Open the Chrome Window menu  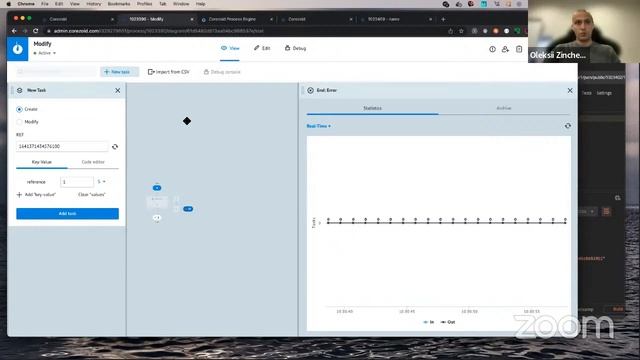(x=181, y=4)
